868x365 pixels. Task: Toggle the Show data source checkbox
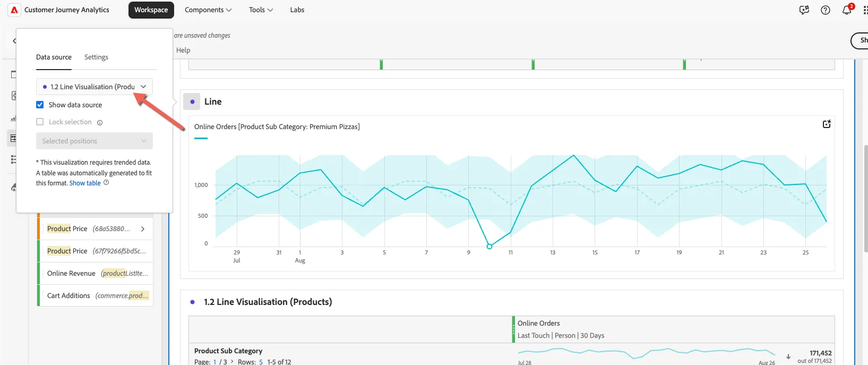click(x=40, y=105)
